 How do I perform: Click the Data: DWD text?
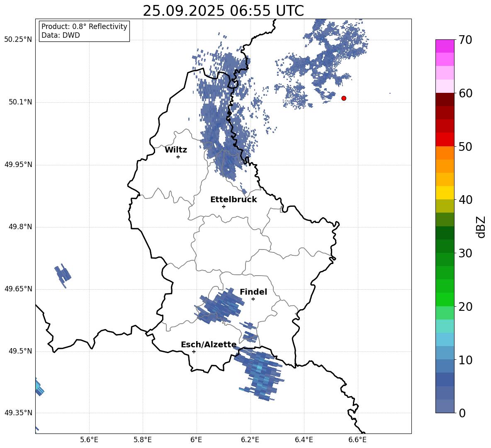point(61,35)
